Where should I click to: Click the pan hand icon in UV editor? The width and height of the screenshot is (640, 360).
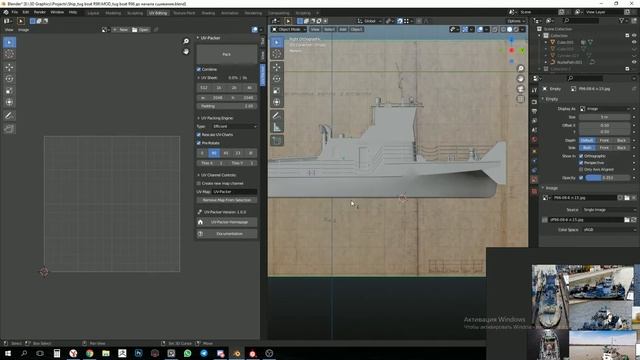[186, 52]
